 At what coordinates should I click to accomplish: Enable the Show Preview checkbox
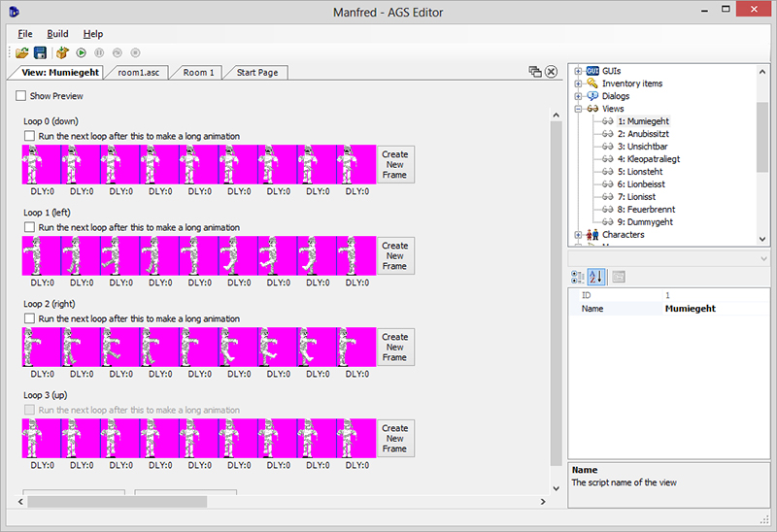(x=21, y=96)
